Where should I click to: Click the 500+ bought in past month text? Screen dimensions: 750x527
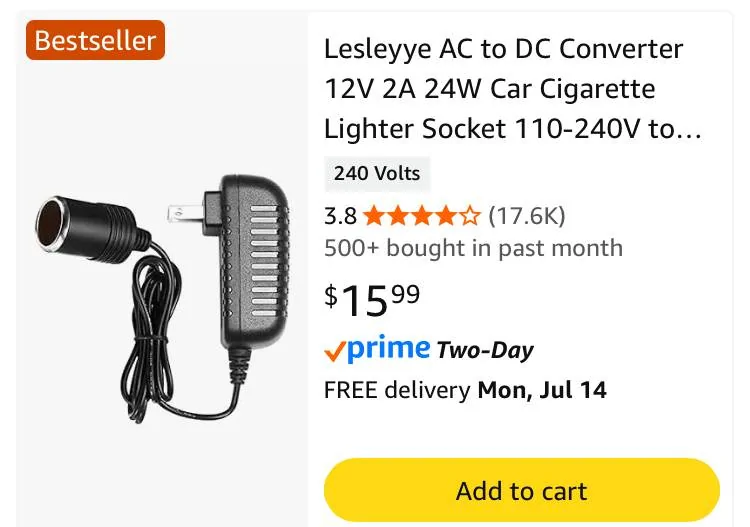(473, 248)
